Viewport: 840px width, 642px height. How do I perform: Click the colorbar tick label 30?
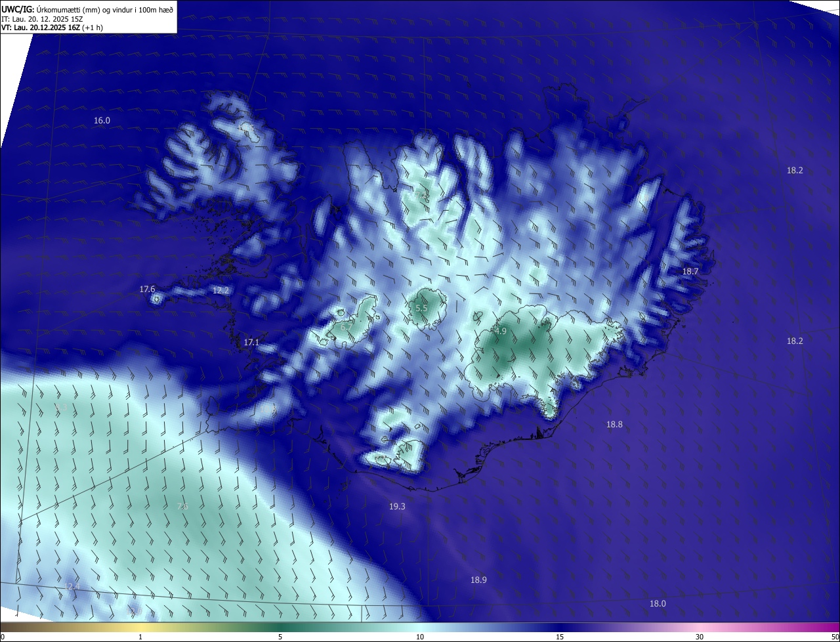700,637
